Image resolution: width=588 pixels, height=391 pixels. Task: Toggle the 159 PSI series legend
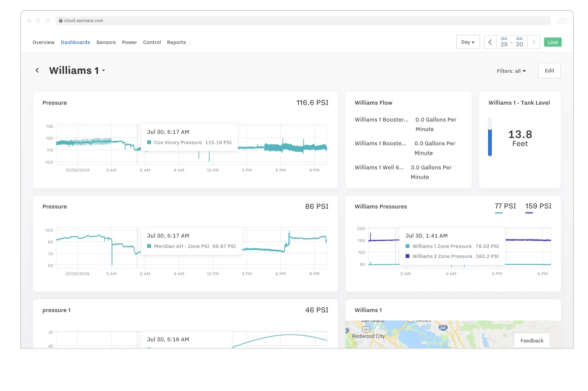[x=538, y=207]
